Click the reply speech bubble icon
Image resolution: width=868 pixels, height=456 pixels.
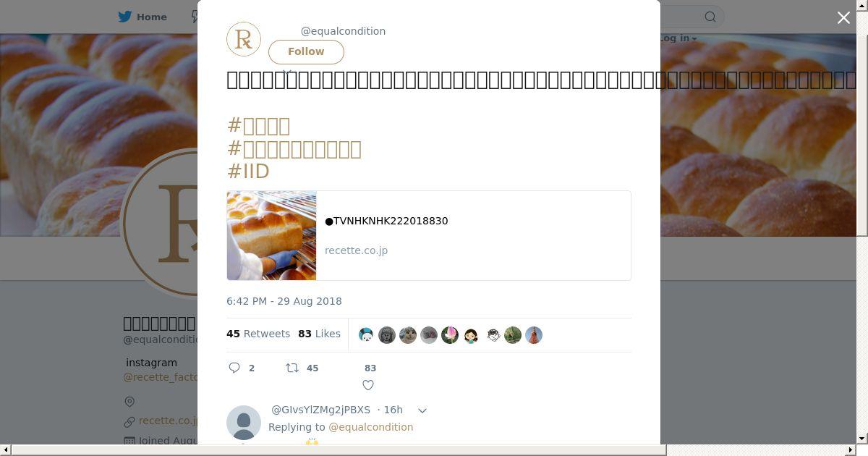pos(234,368)
